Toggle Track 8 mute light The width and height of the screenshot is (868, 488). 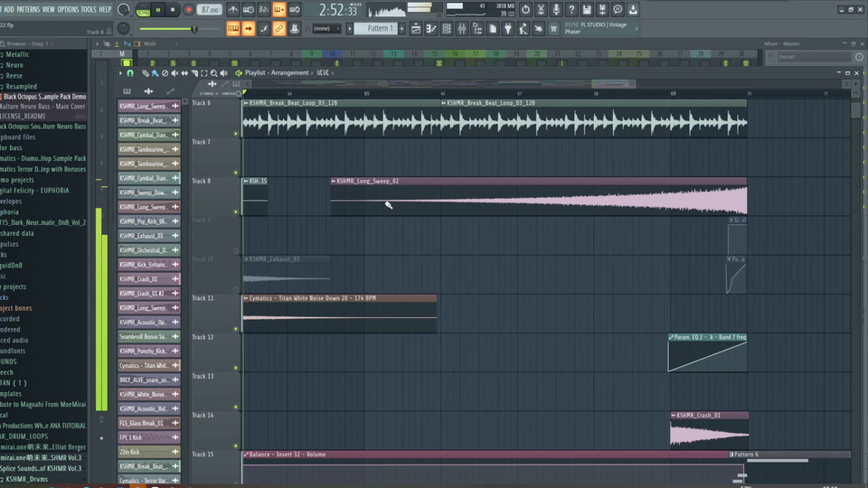(x=237, y=212)
